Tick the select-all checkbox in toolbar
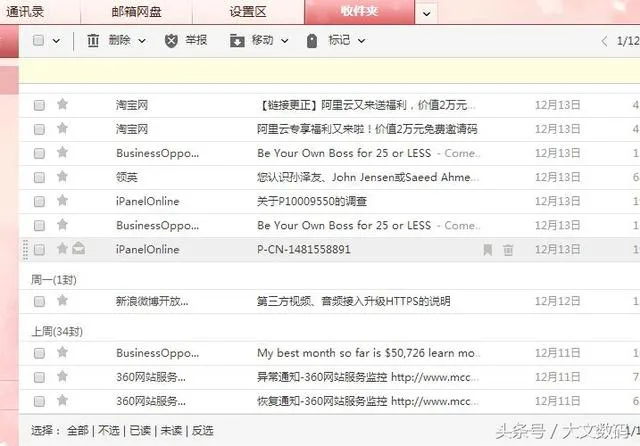 pyautogui.click(x=38, y=40)
